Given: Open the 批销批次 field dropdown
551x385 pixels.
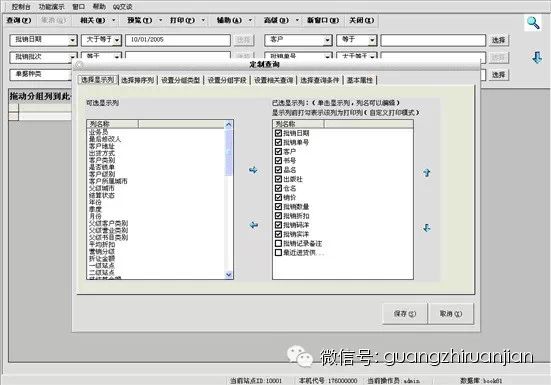Looking at the screenshot, I should [72, 57].
